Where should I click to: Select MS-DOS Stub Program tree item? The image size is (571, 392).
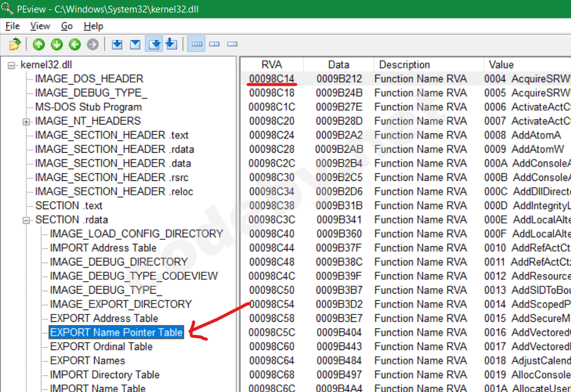[88, 107]
